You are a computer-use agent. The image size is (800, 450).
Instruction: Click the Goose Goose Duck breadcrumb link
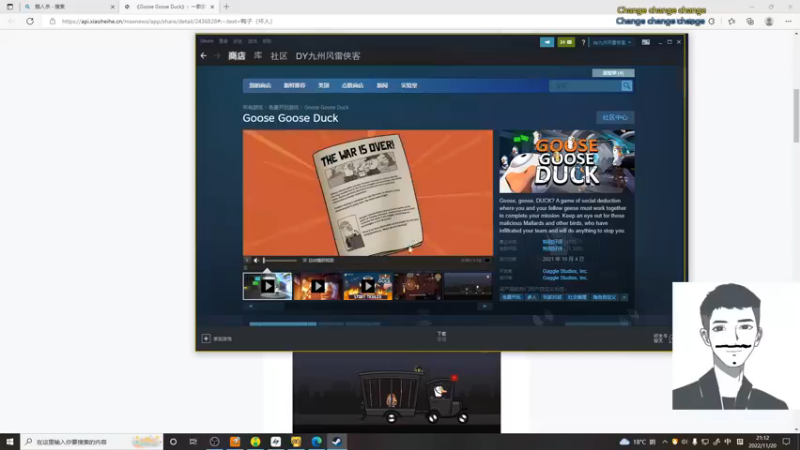click(x=327, y=108)
